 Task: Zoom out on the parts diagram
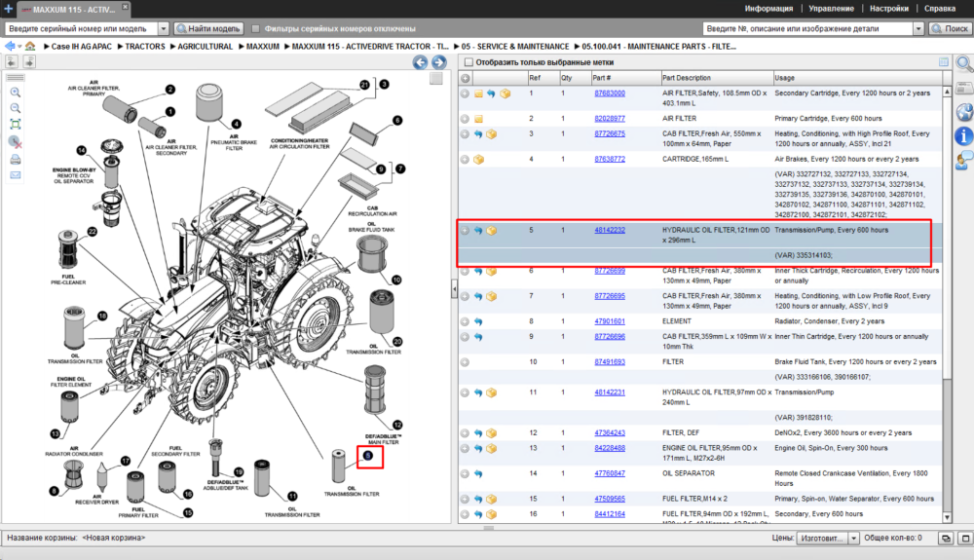pos(16,108)
